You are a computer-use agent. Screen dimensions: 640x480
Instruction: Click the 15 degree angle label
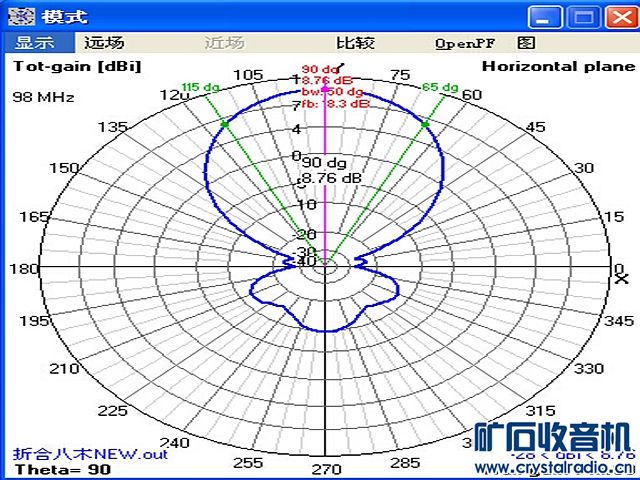[x=614, y=216]
